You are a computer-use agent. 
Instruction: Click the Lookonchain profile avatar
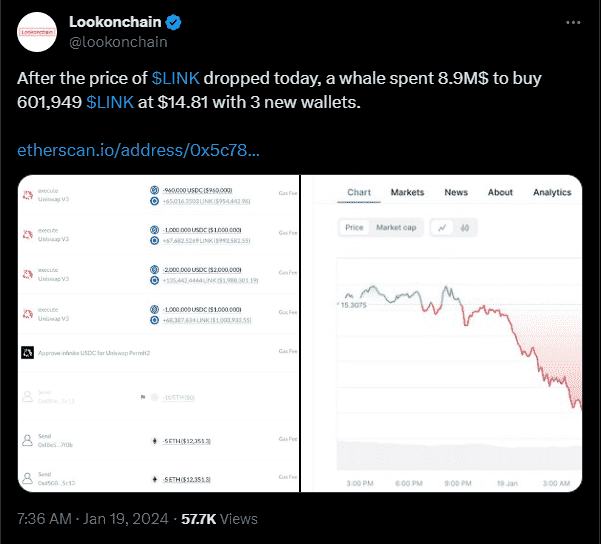39,31
